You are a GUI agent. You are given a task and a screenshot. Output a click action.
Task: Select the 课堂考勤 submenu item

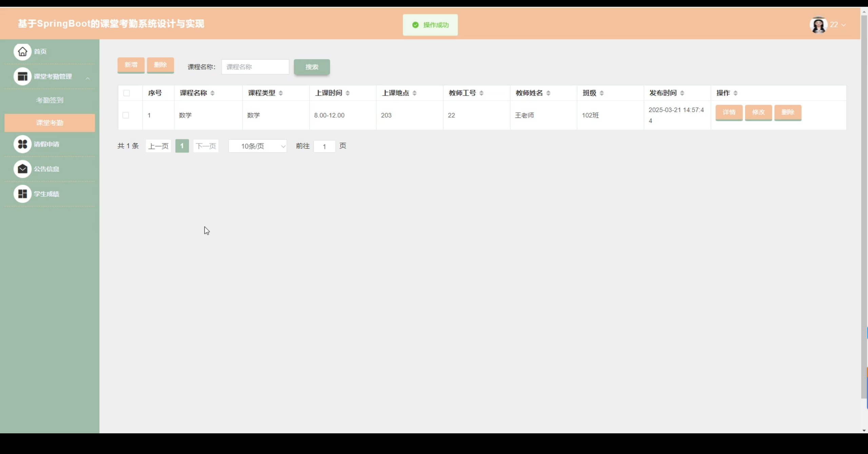coord(50,123)
